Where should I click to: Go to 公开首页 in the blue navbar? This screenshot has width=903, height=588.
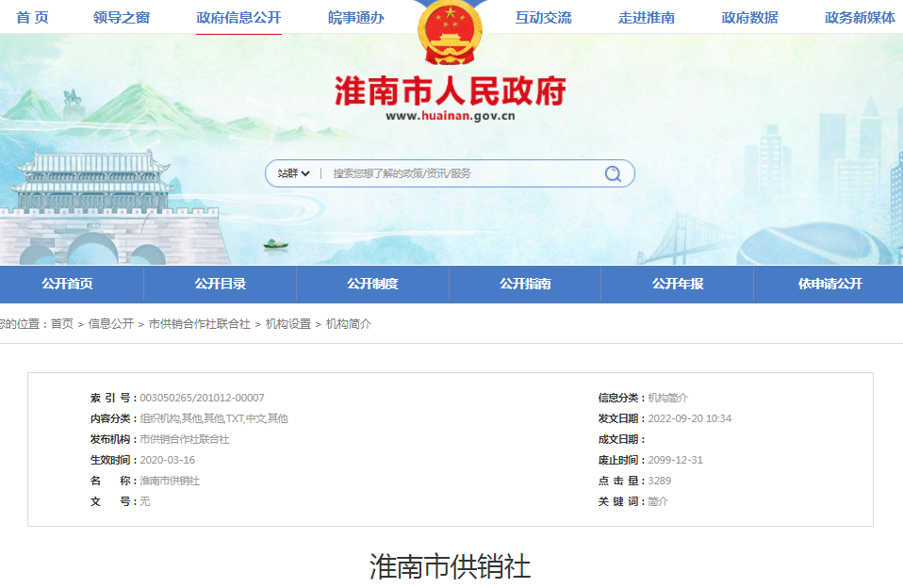coord(67,284)
